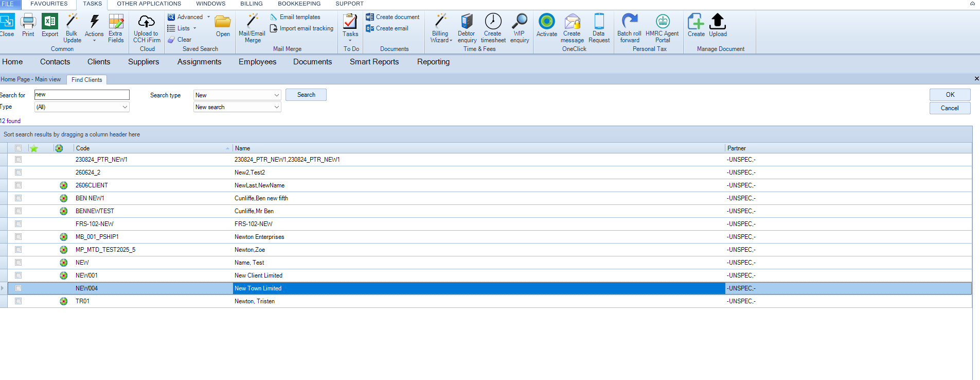Screen dimensions: 980x380
Task: Open the Assignments navigation item
Action: click(199, 62)
